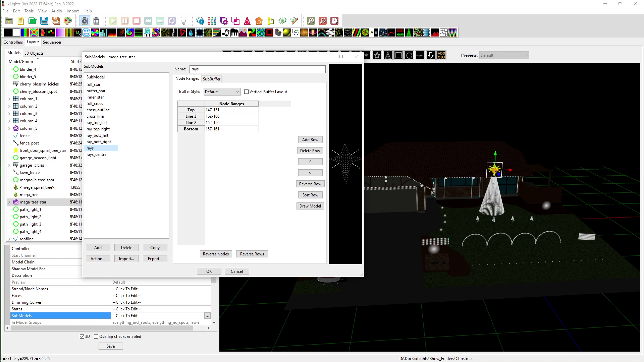
Task: Click Add Row in Node Ranges
Action: click(310, 140)
